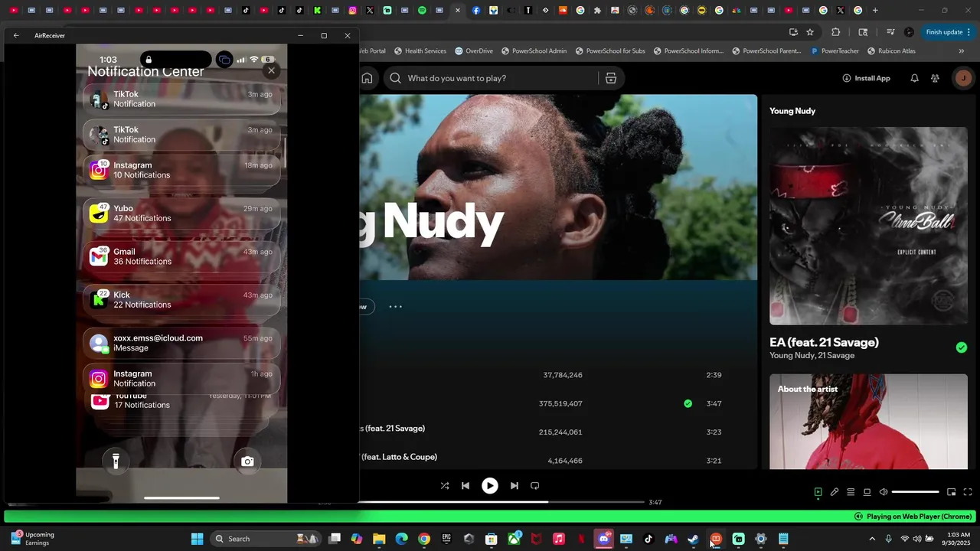Expand the Gmail 36 Notifications group

[x=181, y=256]
